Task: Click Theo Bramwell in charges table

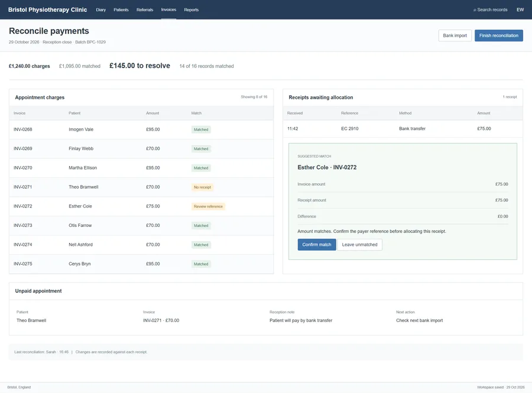Action: (83, 187)
